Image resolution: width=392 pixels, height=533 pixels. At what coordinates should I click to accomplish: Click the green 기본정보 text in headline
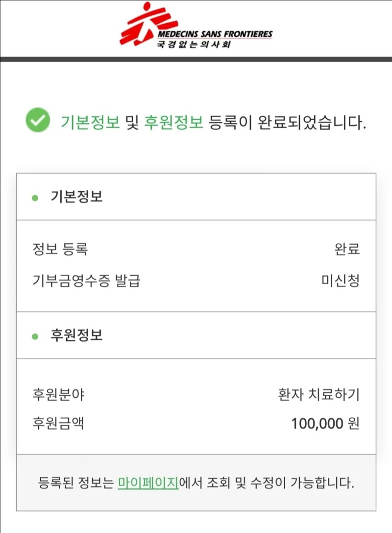(90, 122)
